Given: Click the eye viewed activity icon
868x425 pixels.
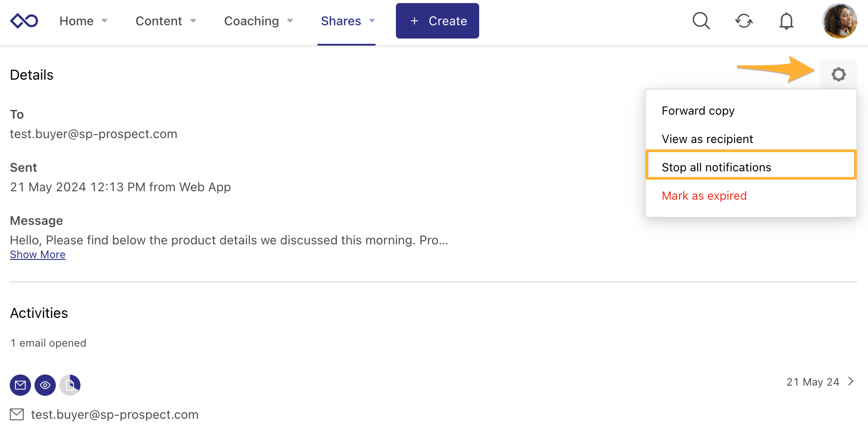Looking at the screenshot, I should point(45,385).
